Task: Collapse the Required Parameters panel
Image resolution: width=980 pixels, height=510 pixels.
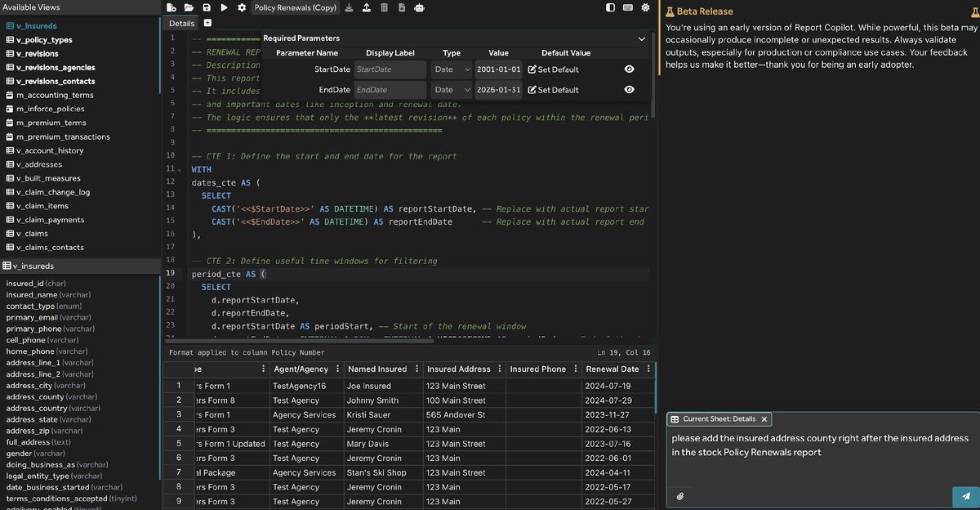Action: (x=641, y=38)
